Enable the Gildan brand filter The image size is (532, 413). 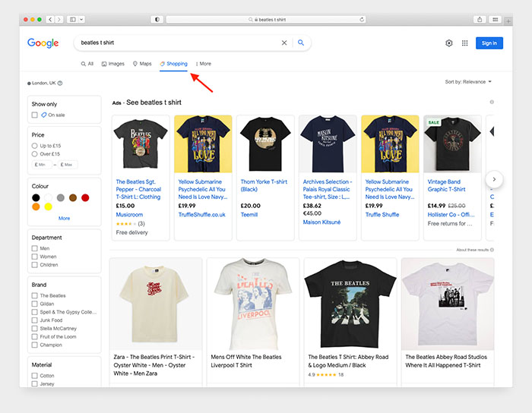click(x=35, y=304)
